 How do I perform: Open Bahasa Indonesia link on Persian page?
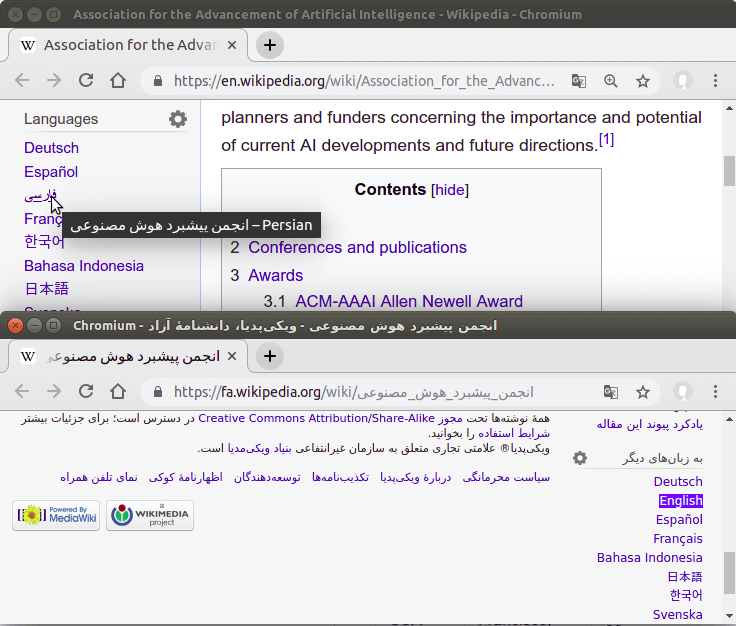[x=650, y=557]
